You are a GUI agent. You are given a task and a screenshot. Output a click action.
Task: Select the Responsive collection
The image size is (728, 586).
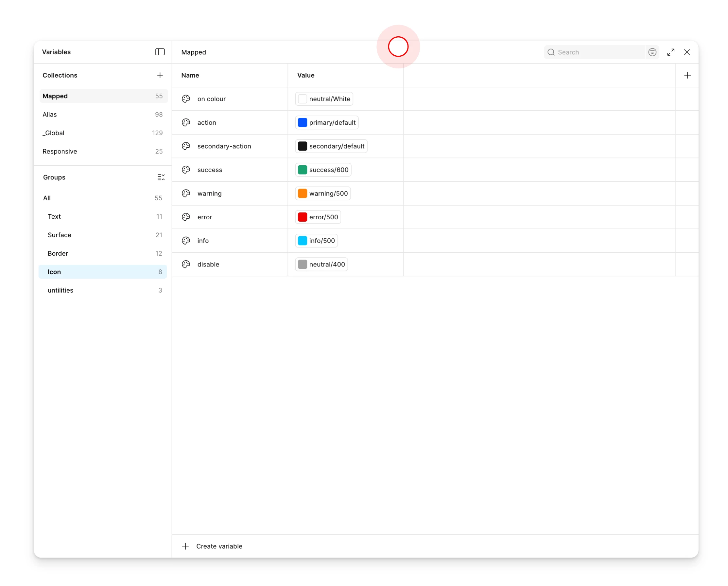click(x=60, y=151)
